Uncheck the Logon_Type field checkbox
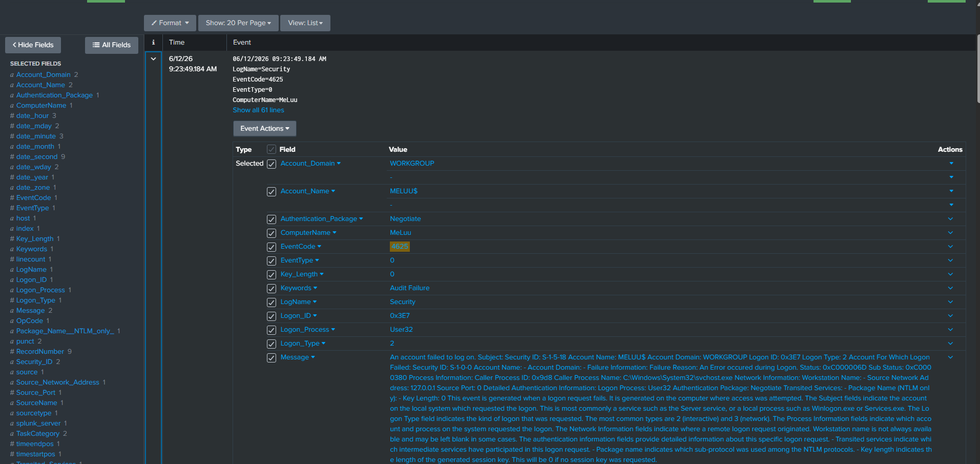This screenshot has height=464, width=980. (x=272, y=344)
